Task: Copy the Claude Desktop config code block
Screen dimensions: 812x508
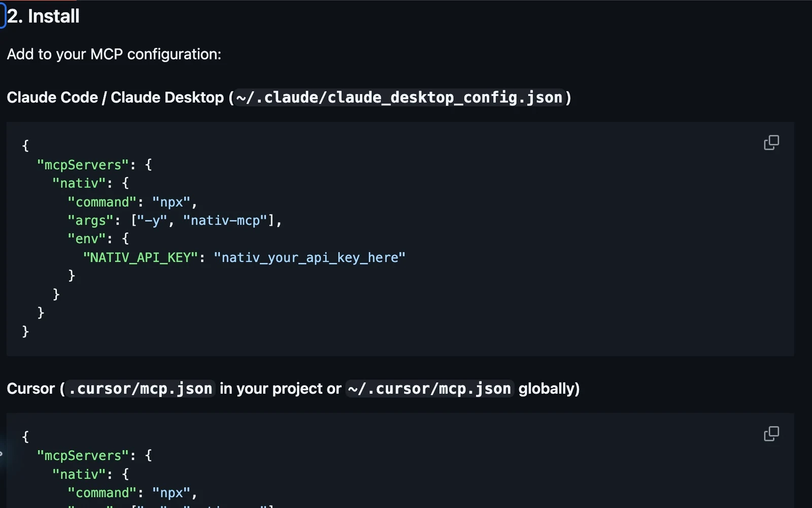Action: (x=771, y=143)
